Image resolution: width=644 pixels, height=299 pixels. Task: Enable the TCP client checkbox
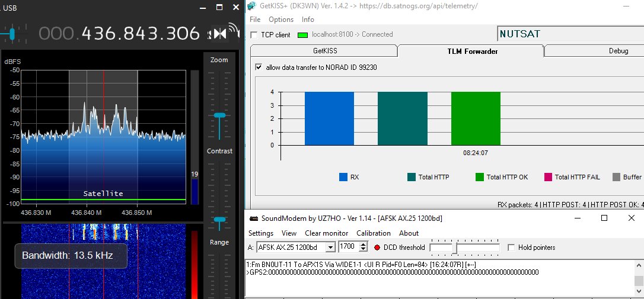pyautogui.click(x=254, y=35)
